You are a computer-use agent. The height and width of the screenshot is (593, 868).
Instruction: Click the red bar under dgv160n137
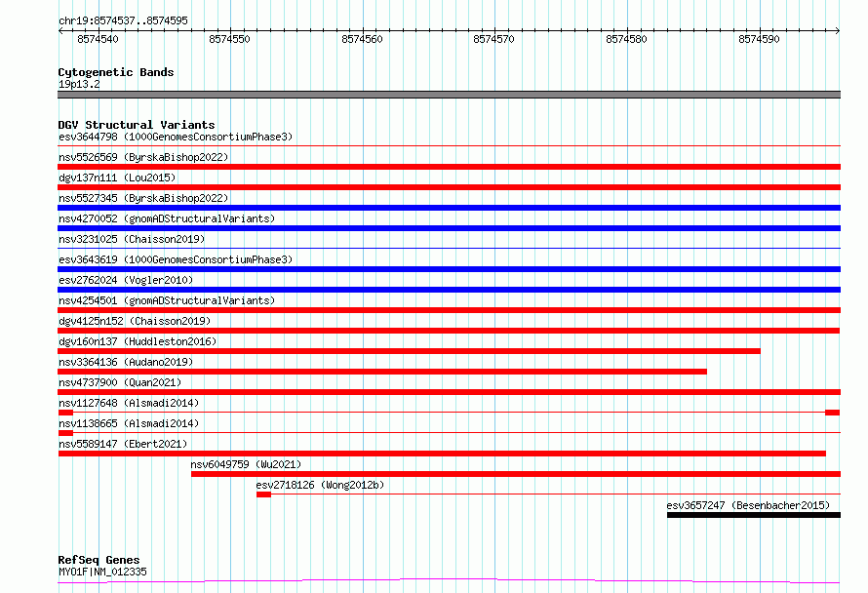409,351
